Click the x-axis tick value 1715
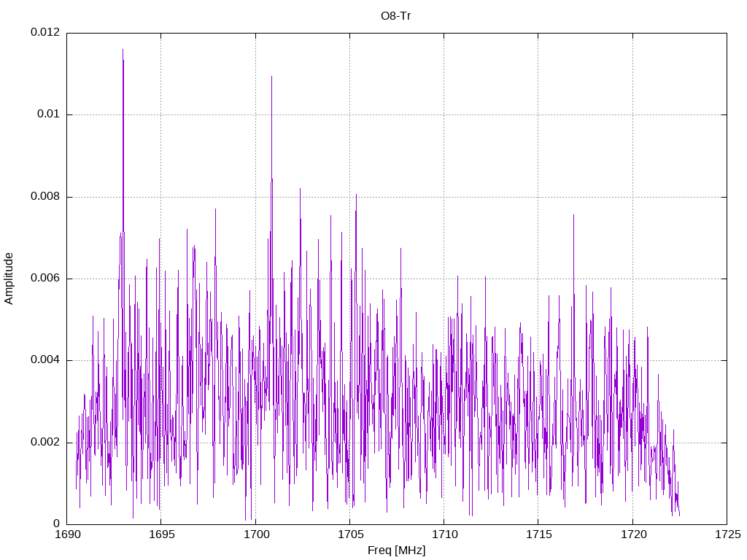 click(539, 534)
